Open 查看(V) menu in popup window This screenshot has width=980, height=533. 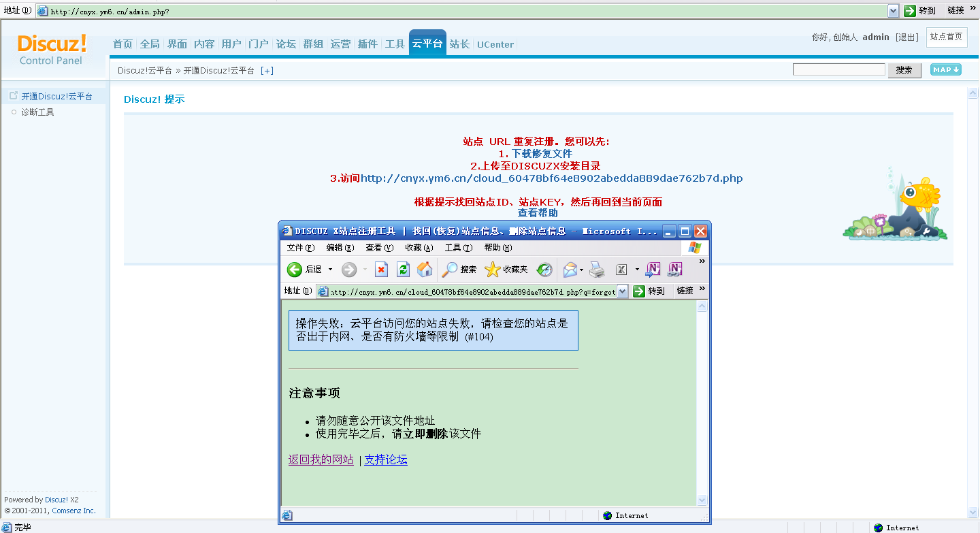click(x=380, y=248)
